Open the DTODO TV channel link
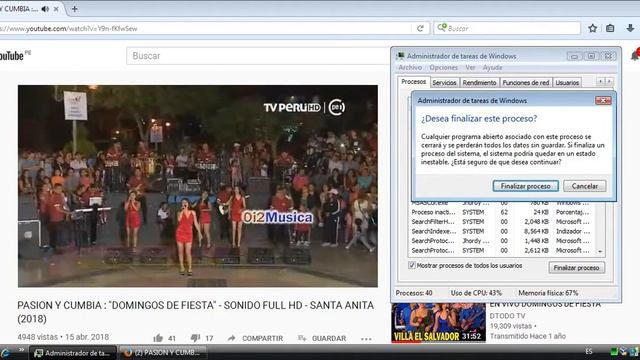 (x=507, y=316)
